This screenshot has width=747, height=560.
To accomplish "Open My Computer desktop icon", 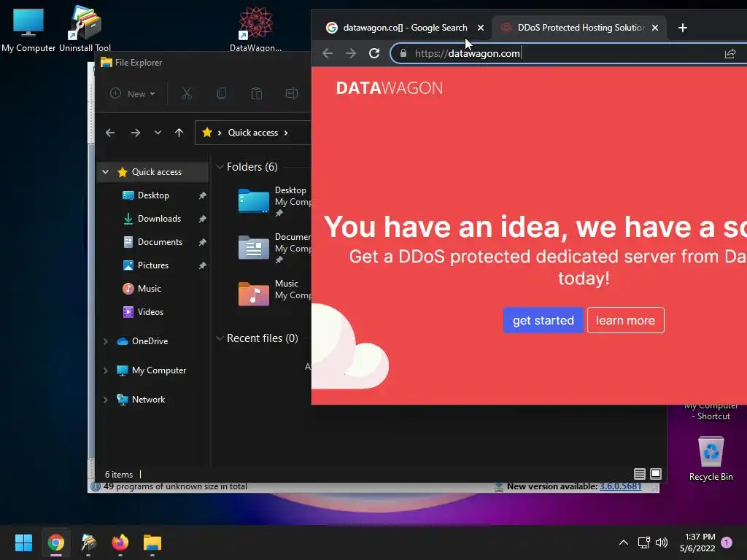I will pos(28,29).
